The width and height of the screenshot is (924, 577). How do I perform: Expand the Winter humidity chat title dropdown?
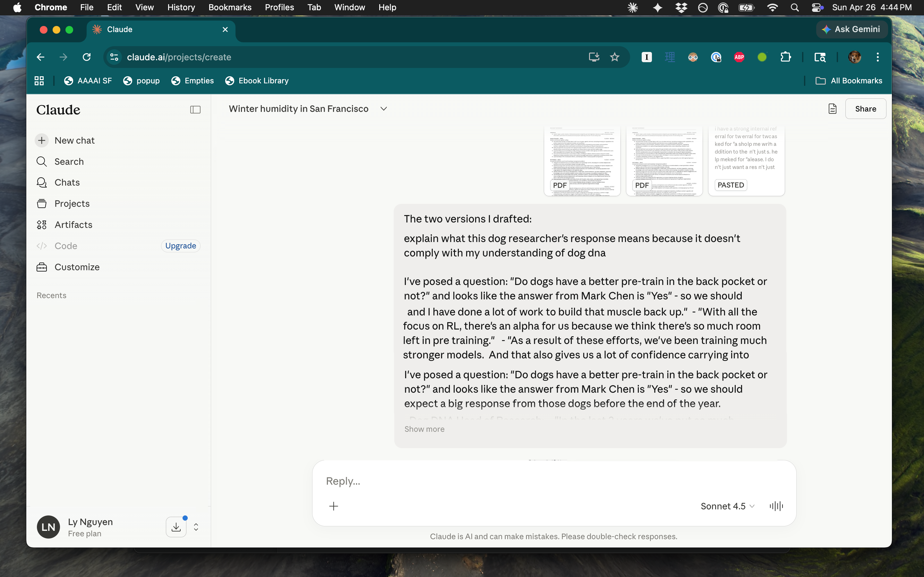(x=384, y=109)
